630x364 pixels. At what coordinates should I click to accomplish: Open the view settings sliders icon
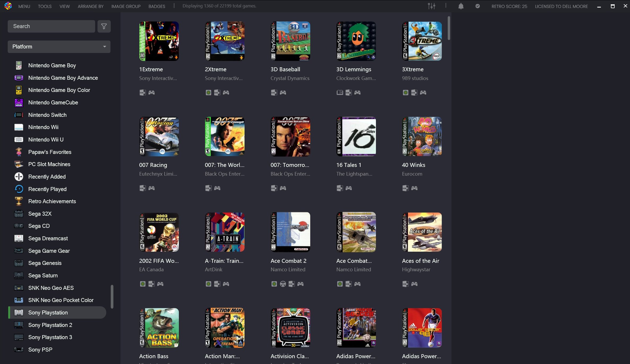click(x=431, y=6)
